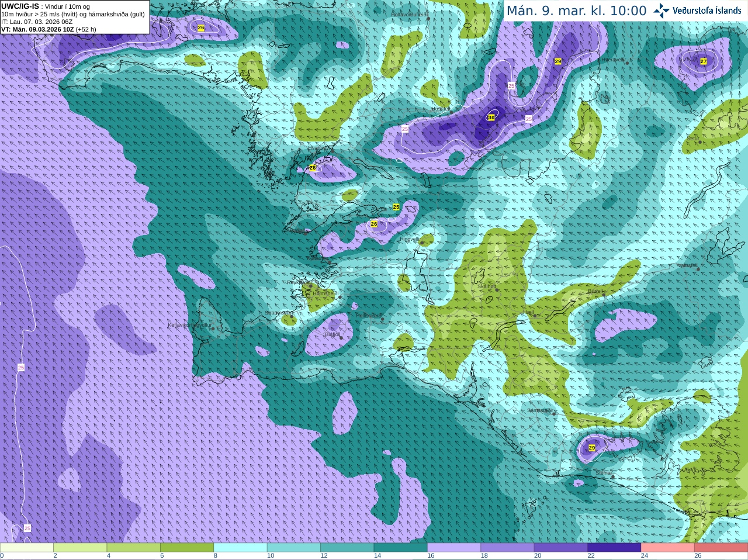This screenshot has width=748, height=560.
Task: Click the yellow 26 gust marker below the info box
Action: click(x=201, y=27)
